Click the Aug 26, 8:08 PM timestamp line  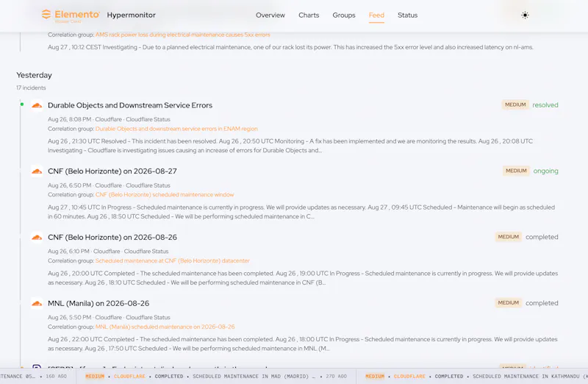pyautogui.click(x=109, y=119)
